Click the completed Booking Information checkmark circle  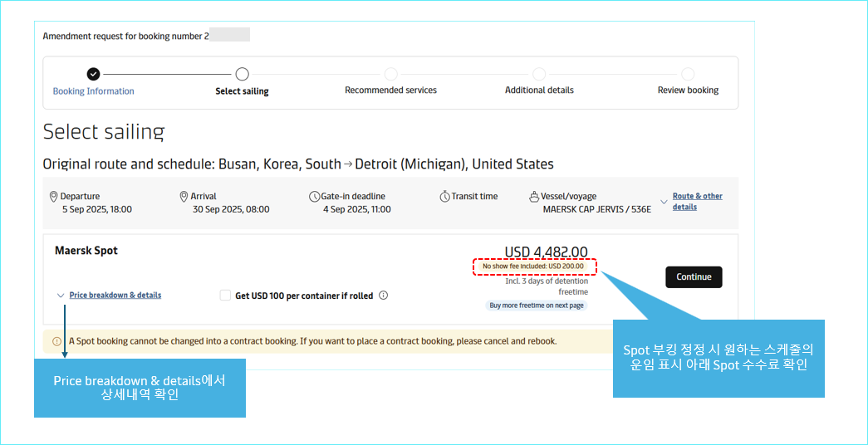(93, 74)
